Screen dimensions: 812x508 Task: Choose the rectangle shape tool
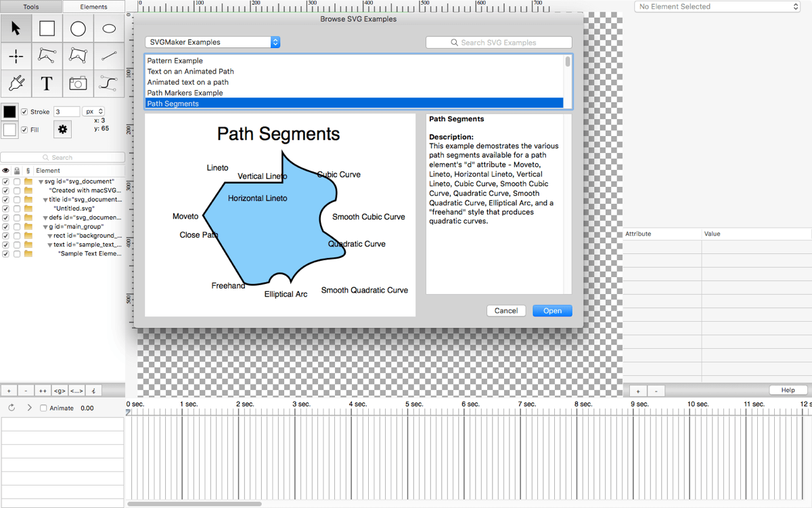[x=47, y=28]
